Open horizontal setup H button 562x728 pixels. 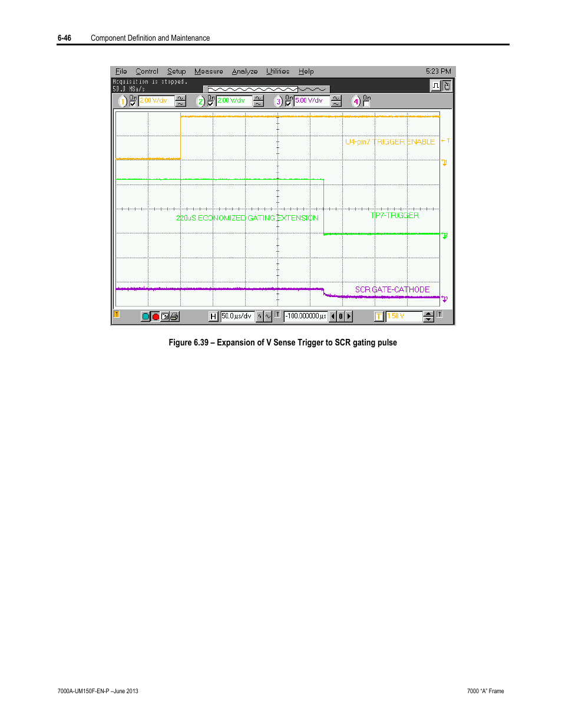pyautogui.click(x=213, y=317)
